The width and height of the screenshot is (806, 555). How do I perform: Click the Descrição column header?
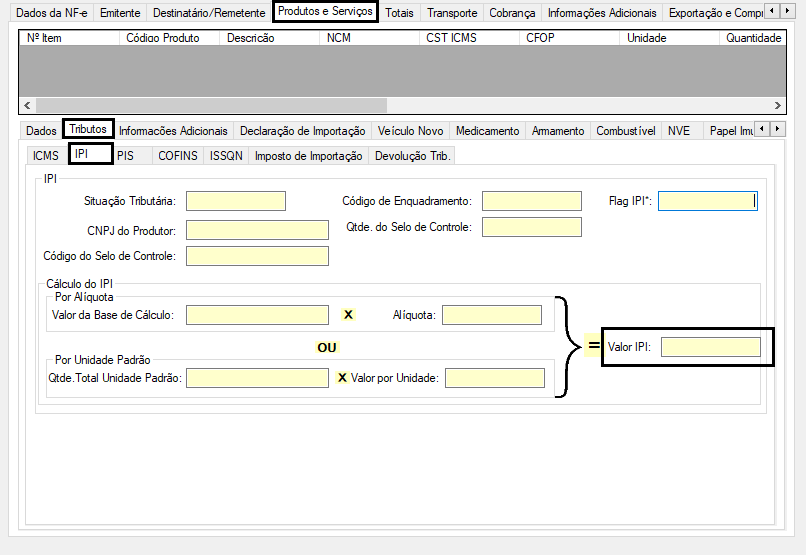point(269,38)
